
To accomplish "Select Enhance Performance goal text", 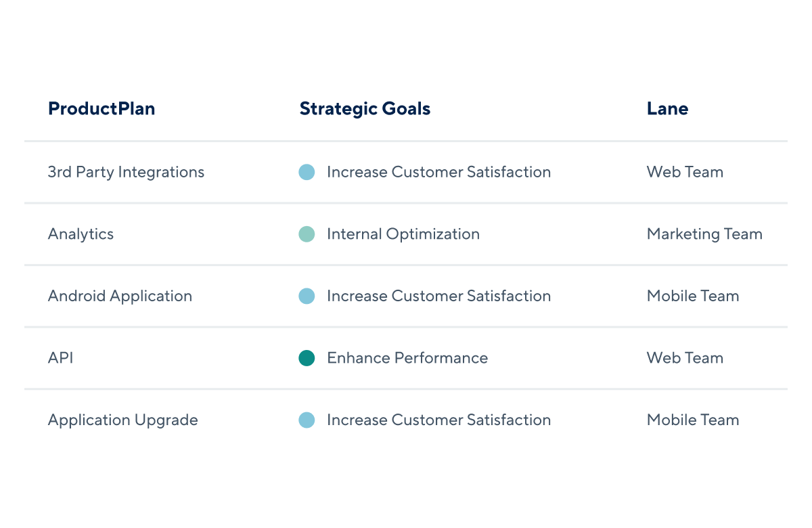I will pos(407,358).
